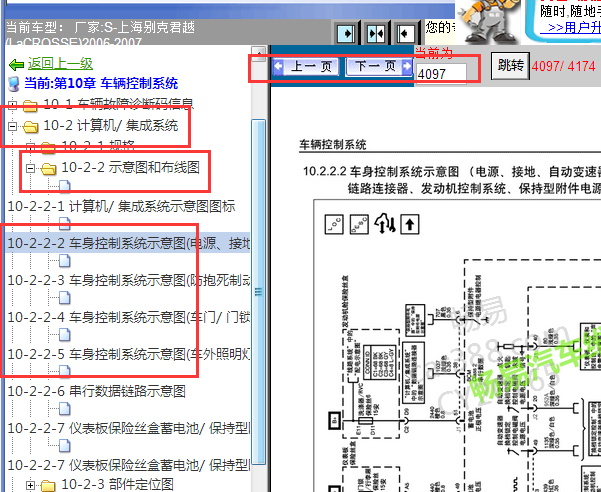Click document icon above 10-2-2-5 entry
Image resolution: width=601 pixels, height=492 pixels.
tap(65, 335)
